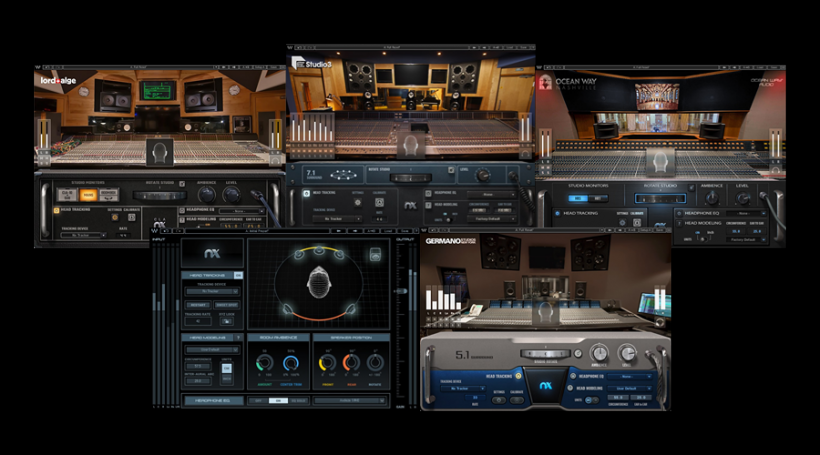Toggle Head Modeling in CLA Nx window

[182, 220]
